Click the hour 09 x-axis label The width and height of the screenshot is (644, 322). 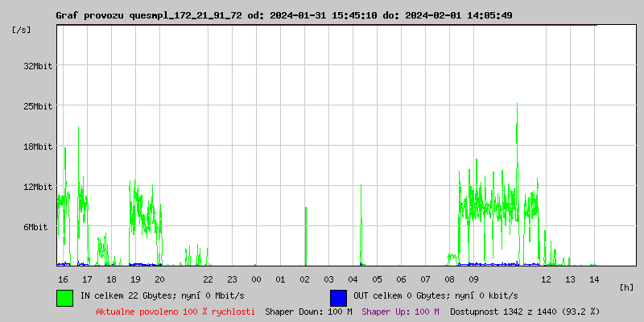pyautogui.click(x=473, y=279)
